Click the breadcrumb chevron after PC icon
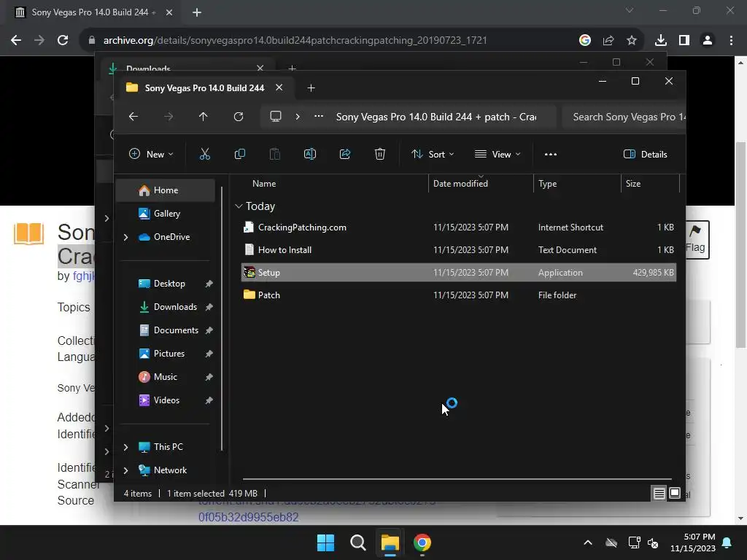Screen dimensions: 747x560 [298, 117]
